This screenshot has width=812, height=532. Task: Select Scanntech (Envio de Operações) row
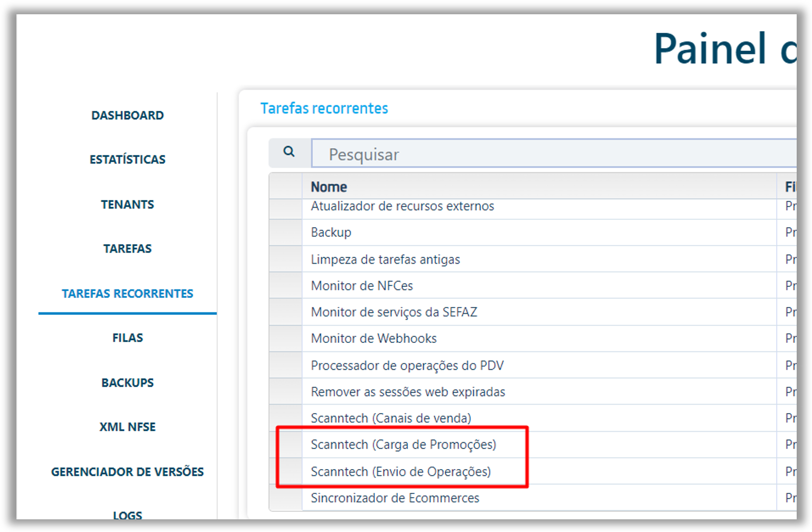tap(400, 472)
